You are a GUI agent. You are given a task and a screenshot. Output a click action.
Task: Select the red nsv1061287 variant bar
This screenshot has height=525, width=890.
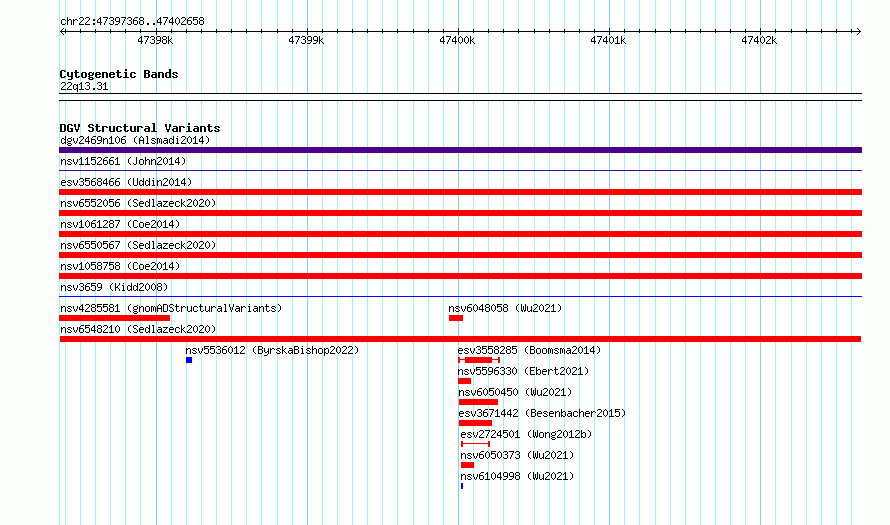click(460, 234)
